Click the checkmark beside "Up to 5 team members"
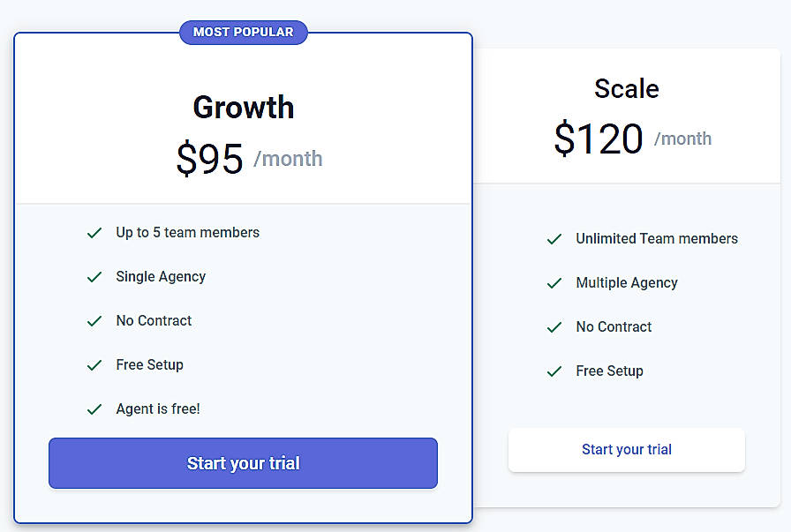This screenshot has height=532, width=791. [94, 233]
